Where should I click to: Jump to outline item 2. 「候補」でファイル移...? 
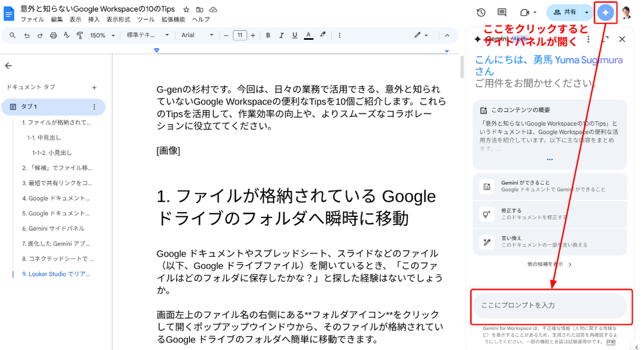click(x=57, y=167)
